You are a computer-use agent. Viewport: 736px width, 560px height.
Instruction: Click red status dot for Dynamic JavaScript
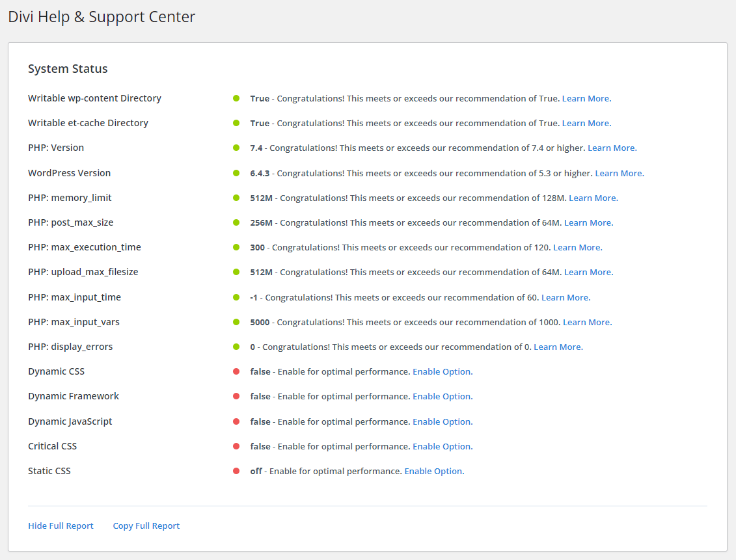(236, 421)
